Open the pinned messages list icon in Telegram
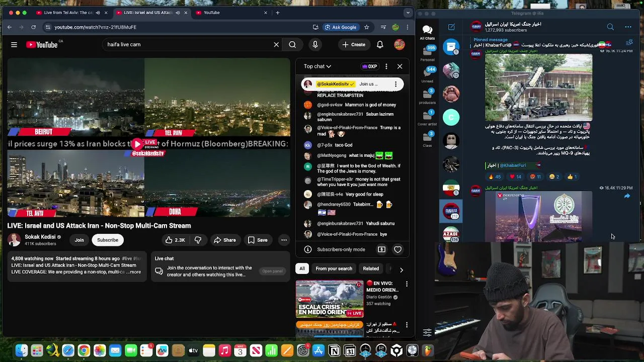The image size is (644, 362). [629, 43]
